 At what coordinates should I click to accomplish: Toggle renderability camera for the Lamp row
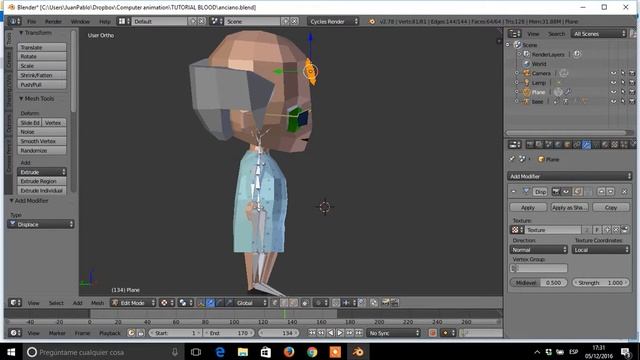point(632,82)
